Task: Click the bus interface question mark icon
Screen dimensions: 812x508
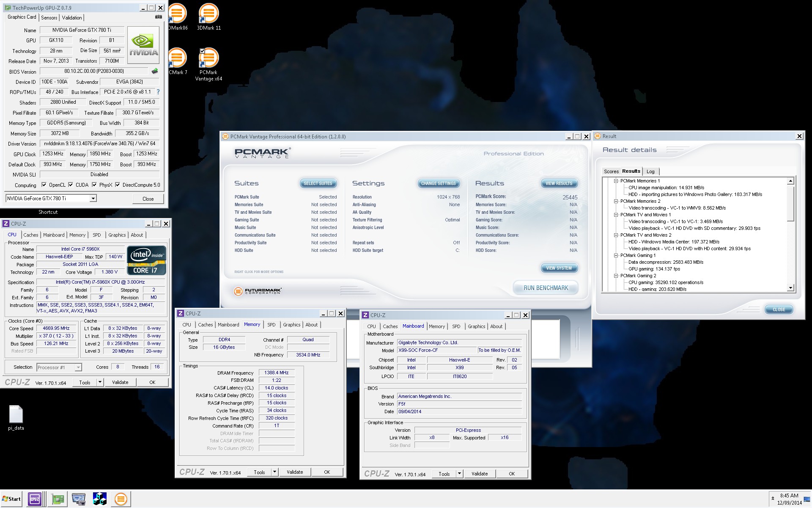Action: (158, 92)
